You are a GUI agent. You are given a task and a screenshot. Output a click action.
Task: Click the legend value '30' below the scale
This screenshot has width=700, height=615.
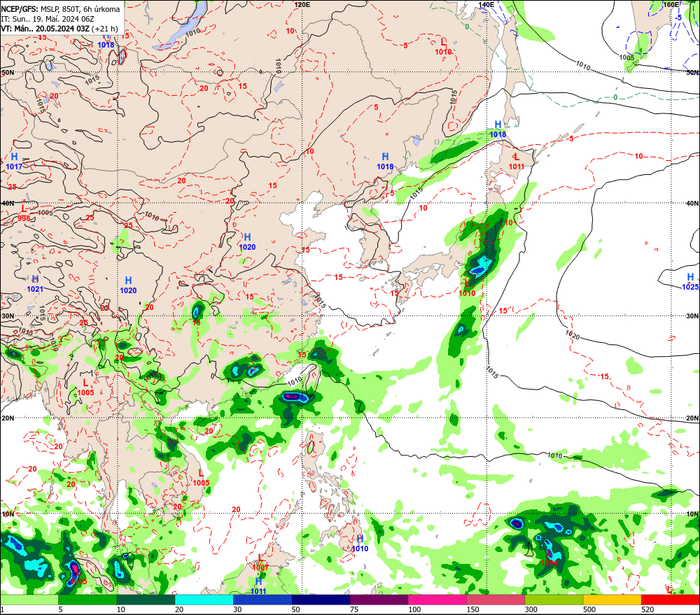click(237, 609)
